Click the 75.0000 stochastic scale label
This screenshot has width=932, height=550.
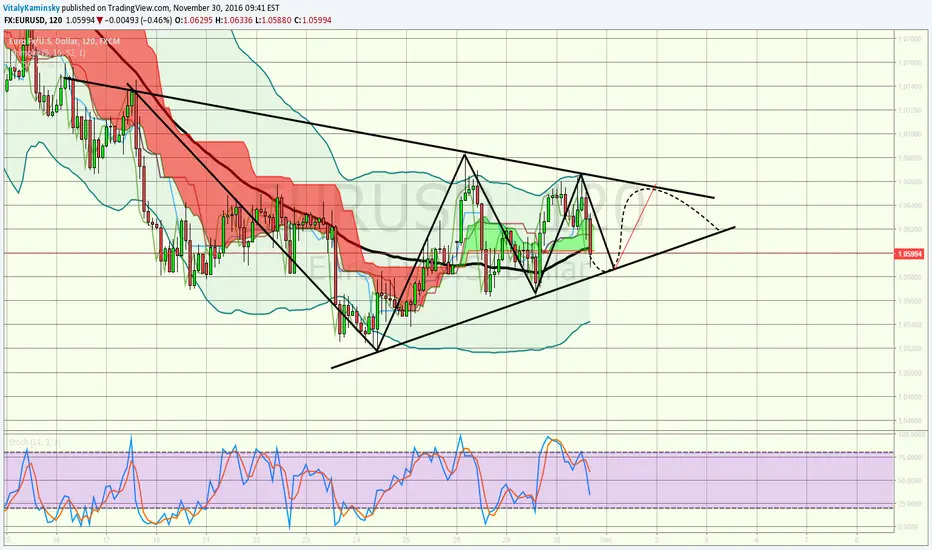pyautogui.click(x=910, y=457)
